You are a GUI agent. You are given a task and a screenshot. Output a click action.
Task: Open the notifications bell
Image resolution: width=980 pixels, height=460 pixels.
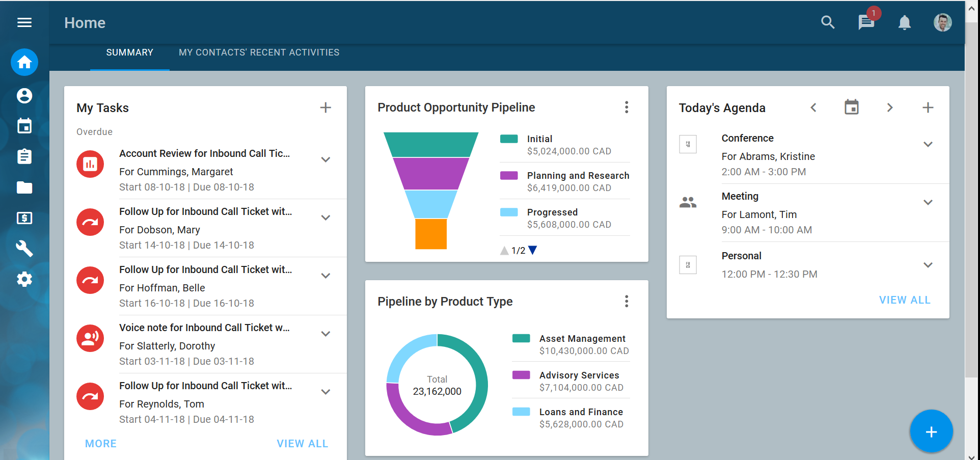904,23
